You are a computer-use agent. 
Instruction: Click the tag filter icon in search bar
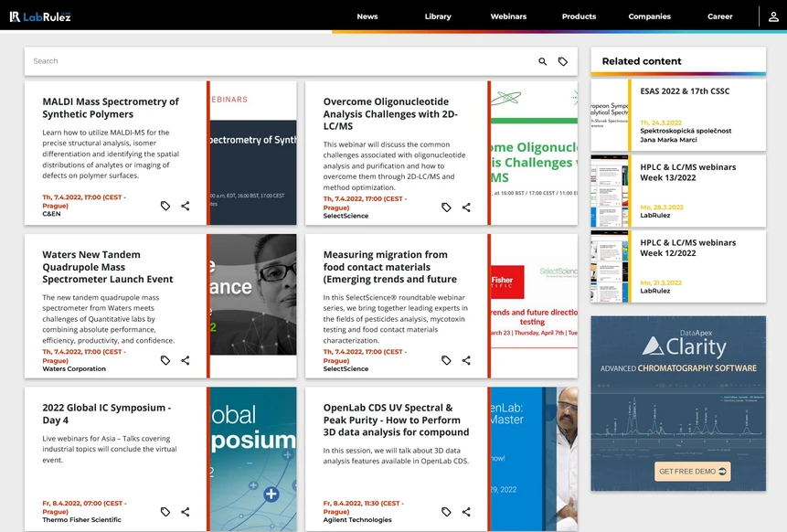pyautogui.click(x=563, y=61)
